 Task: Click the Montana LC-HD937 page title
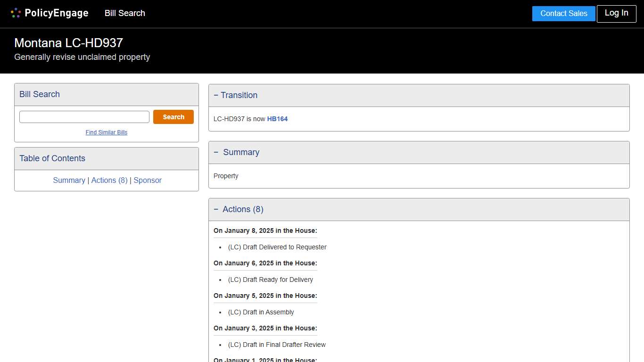point(69,43)
